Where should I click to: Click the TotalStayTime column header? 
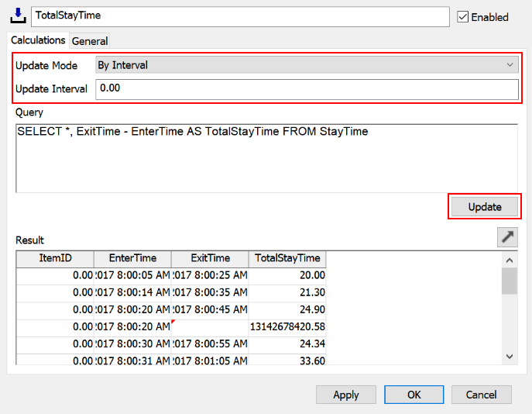click(x=287, y=259)
